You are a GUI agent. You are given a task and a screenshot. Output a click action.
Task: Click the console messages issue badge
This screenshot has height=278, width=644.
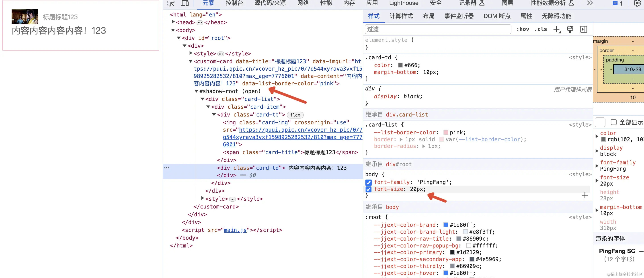click(x=617, y=3)
